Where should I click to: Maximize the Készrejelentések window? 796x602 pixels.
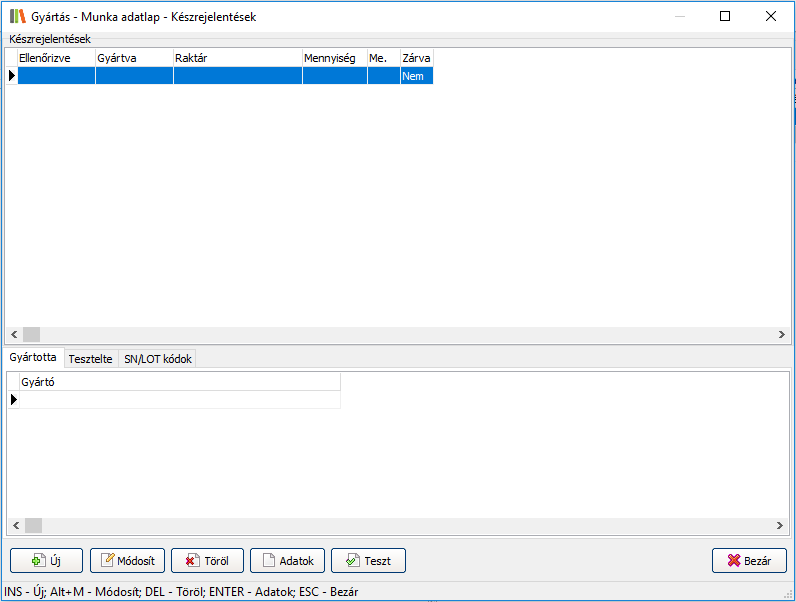(725, 16)
